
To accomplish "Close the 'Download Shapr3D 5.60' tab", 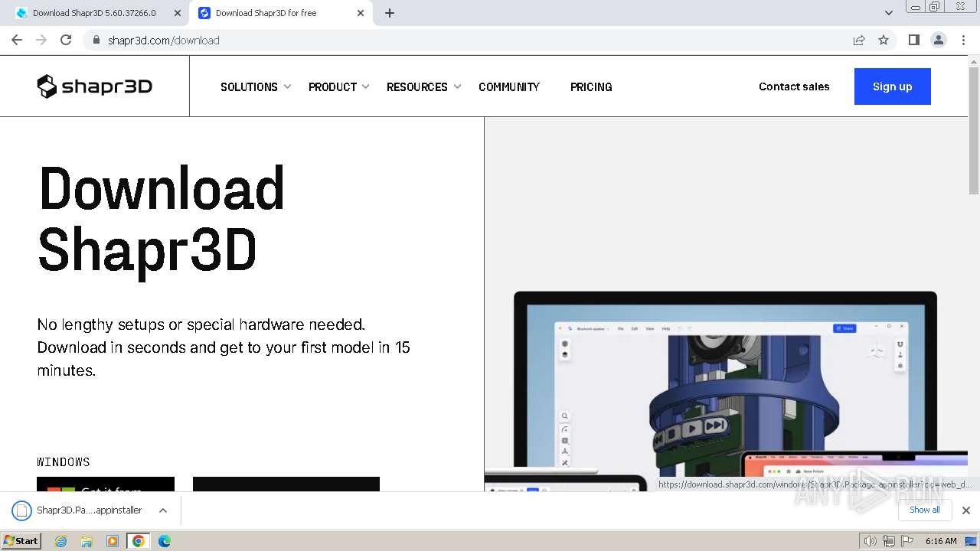I will tap(178, 13).
